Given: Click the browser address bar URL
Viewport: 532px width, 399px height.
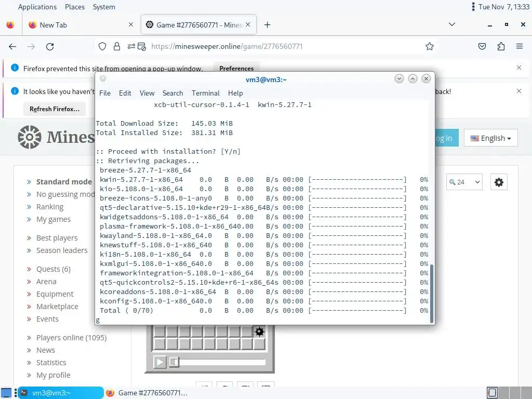Looking at the screenshot, I should (x=227, y=46).
